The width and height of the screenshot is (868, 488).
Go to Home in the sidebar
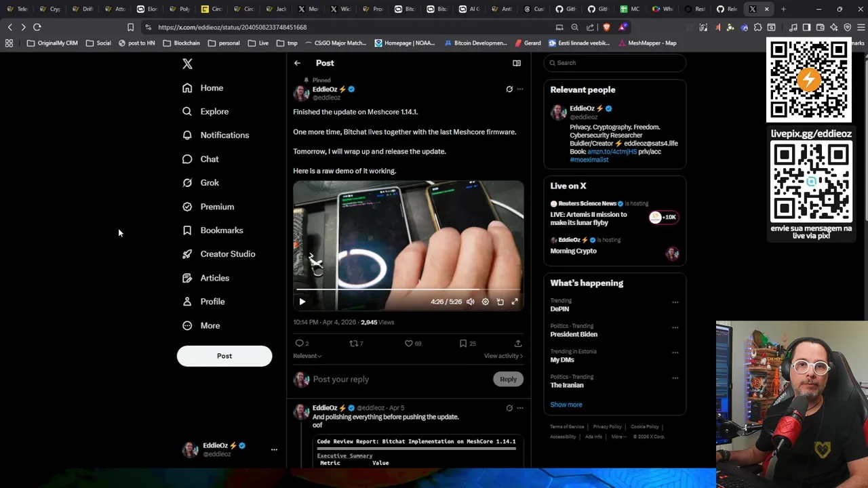(203, 88)
